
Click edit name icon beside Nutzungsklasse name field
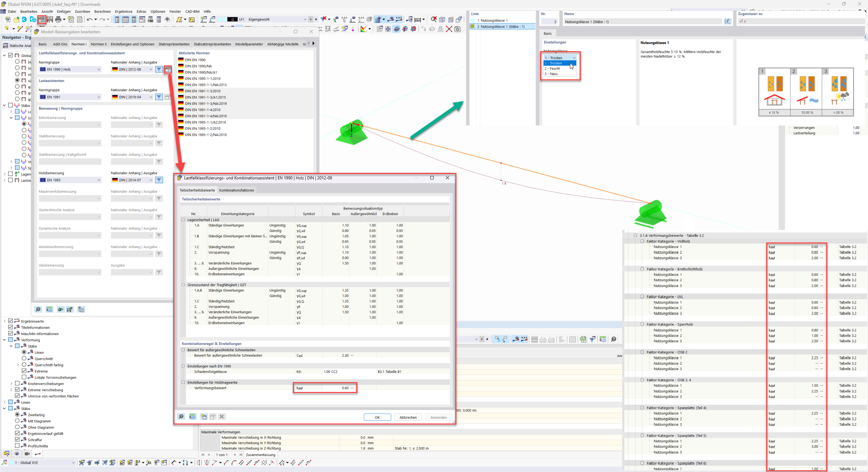click(727, 21)
